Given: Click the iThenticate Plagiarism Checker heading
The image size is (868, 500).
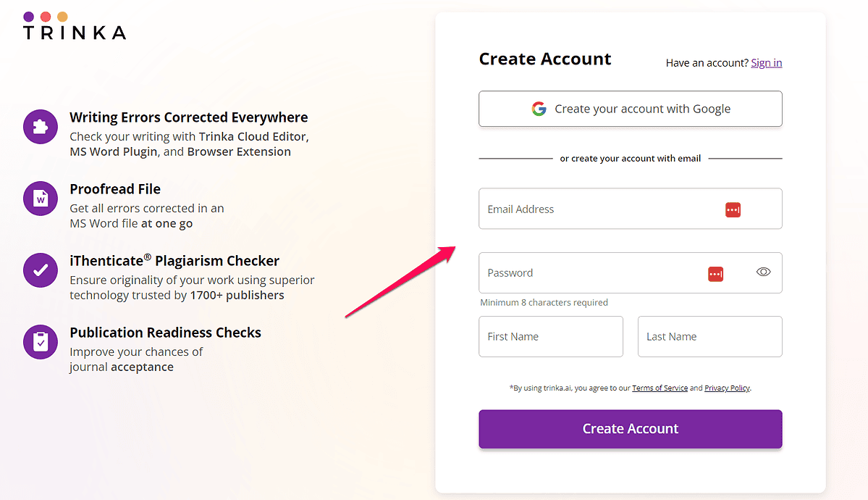Looking at the screenshot, I should click(x=174, y=261).
